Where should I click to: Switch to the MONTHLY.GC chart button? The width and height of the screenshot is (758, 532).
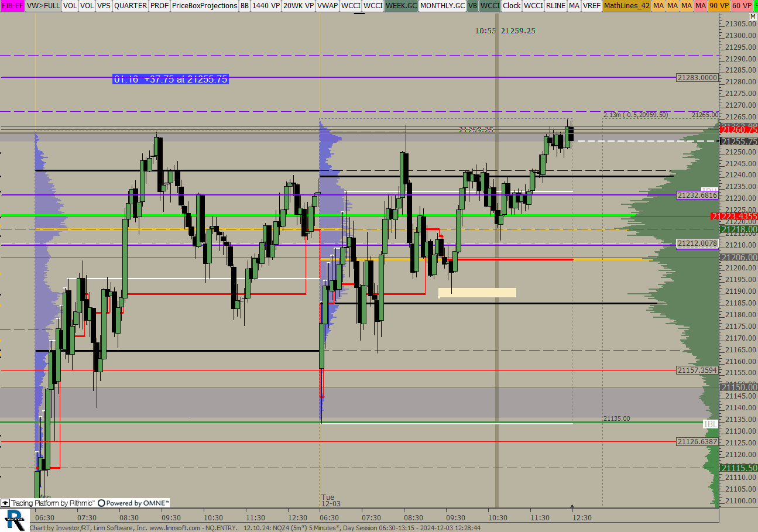tap(443, 5)
